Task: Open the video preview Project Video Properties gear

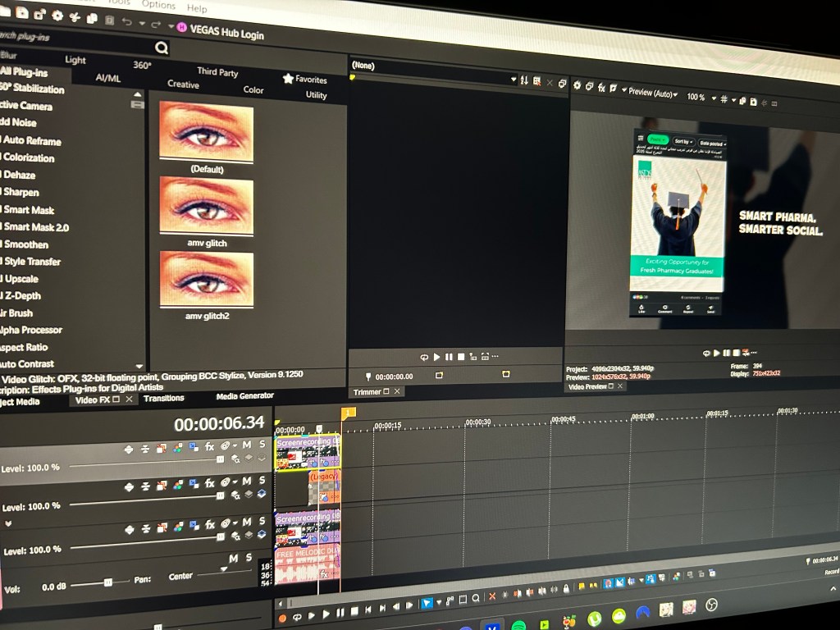Action: tap(577, 86)
